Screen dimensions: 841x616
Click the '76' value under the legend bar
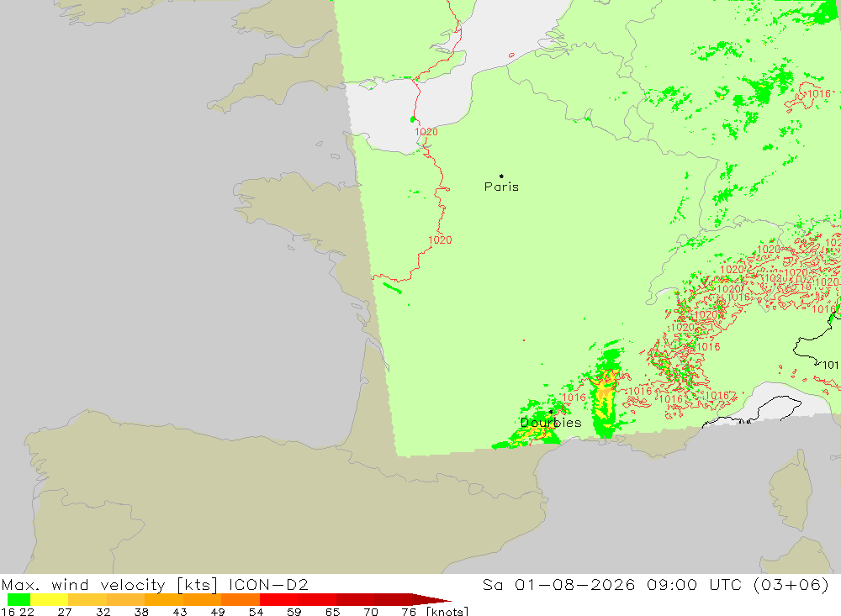click(409, 612)
